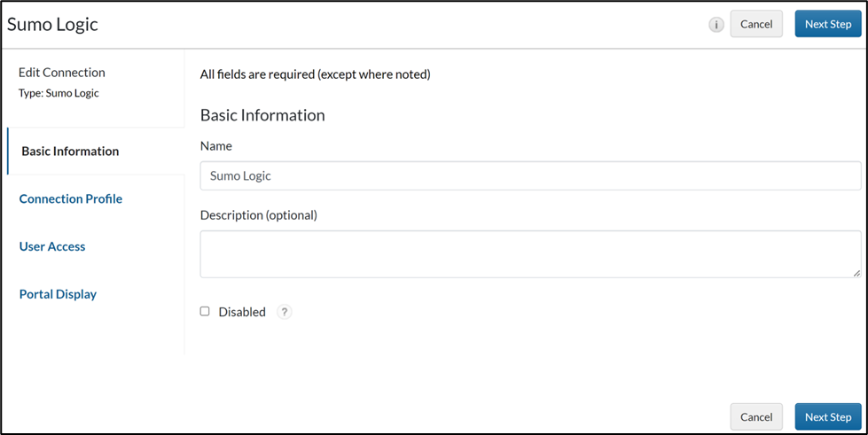Focus the Name input field
This screenshot has height=435, width=868.
[x=530, y=175]
